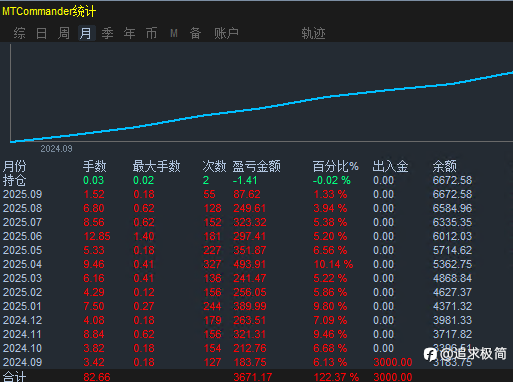Select the 2025.09 month row
Screen dimensions: 513x382
[238, 194]
